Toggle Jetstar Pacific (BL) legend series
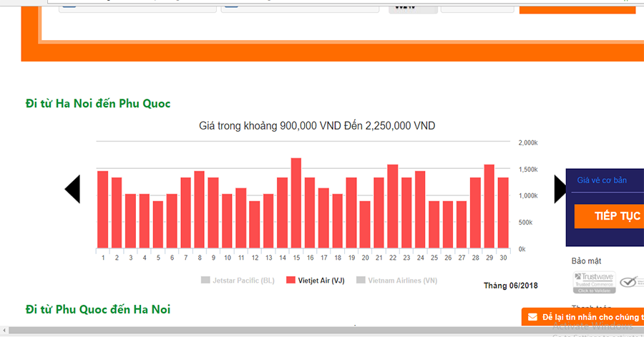Screen dimensions: 644x337 click(x=238, y=280)
